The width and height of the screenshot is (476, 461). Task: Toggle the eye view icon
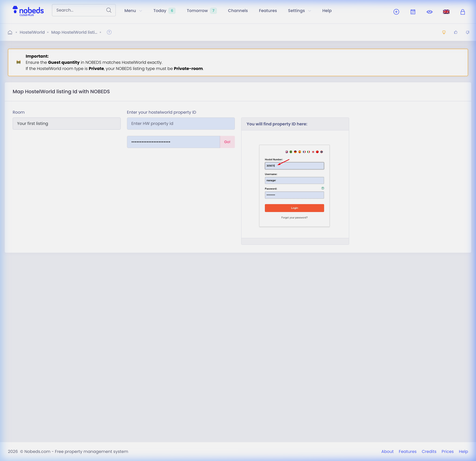[x=429, y=12]
